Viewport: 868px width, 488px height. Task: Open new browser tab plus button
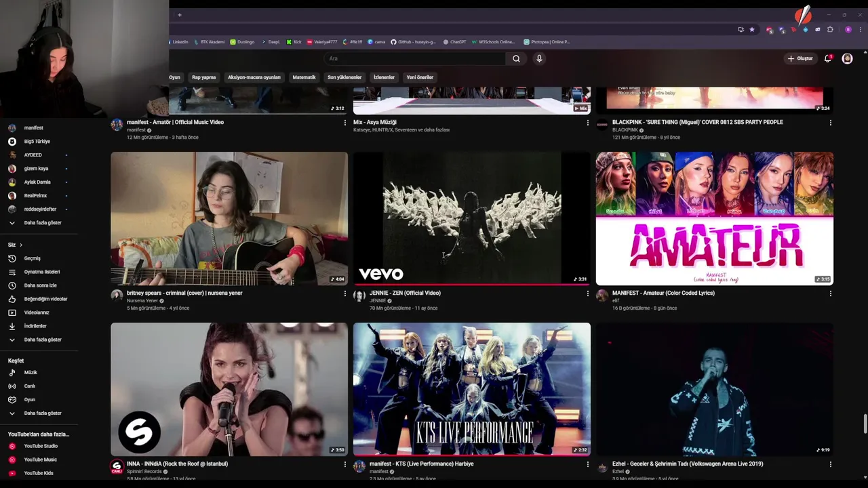[x=180, y=15]
